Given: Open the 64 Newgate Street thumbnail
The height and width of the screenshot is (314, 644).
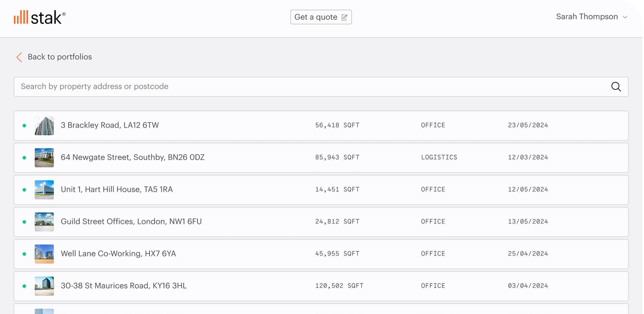Looking at the screenshot, I should click(44, 158).
